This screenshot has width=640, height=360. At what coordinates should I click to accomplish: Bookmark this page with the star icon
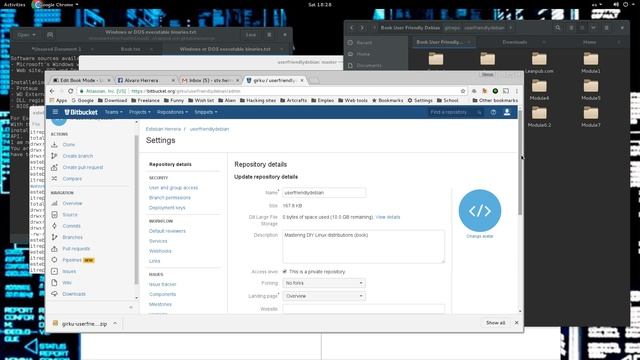tap(463, 91)
